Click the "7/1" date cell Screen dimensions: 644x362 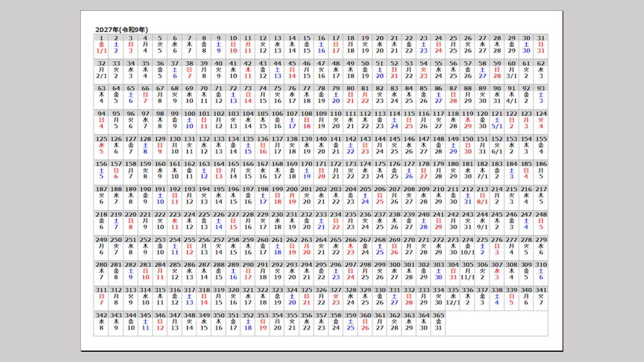coord(482,176)
